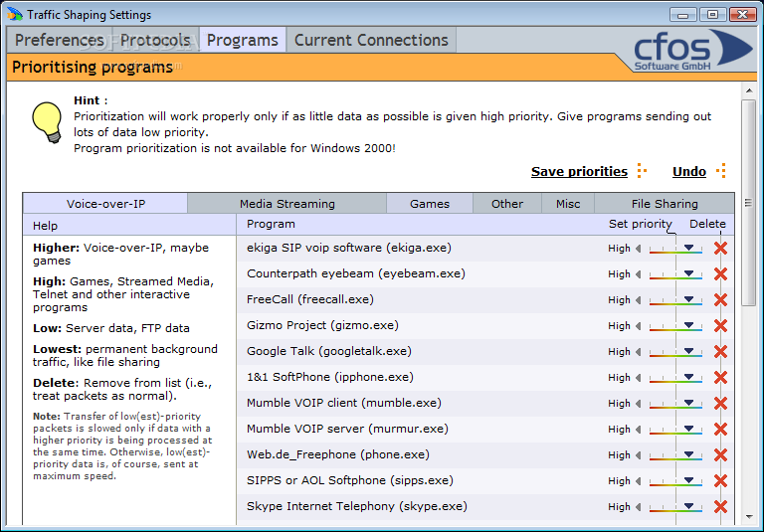Lower priority arrow for eyebeam.exe
The image size is (764, 532).
pos(638,274)
